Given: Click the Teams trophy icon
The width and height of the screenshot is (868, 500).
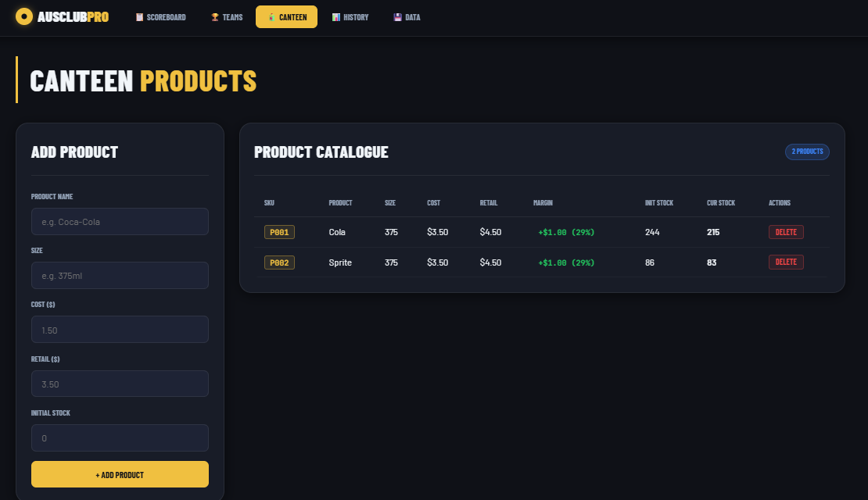Looking at the screenshot, I should pyautogui.click(x=215, y=17).
